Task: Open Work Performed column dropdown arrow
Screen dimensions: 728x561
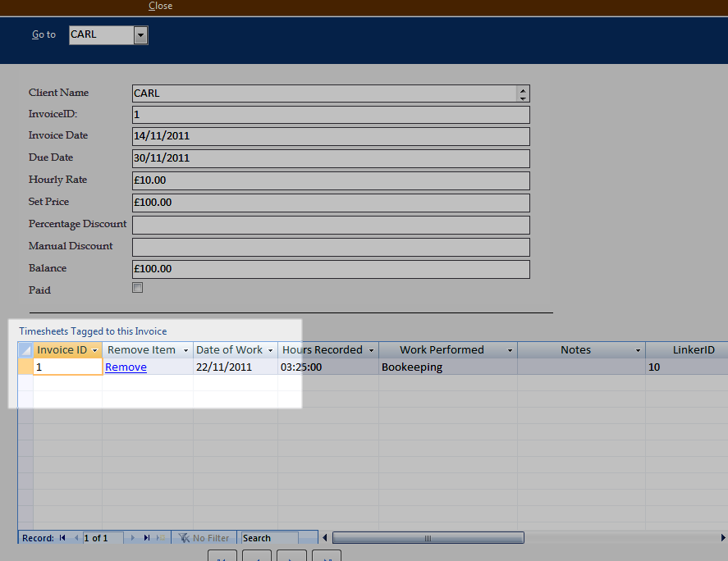Action: [510, 350]
